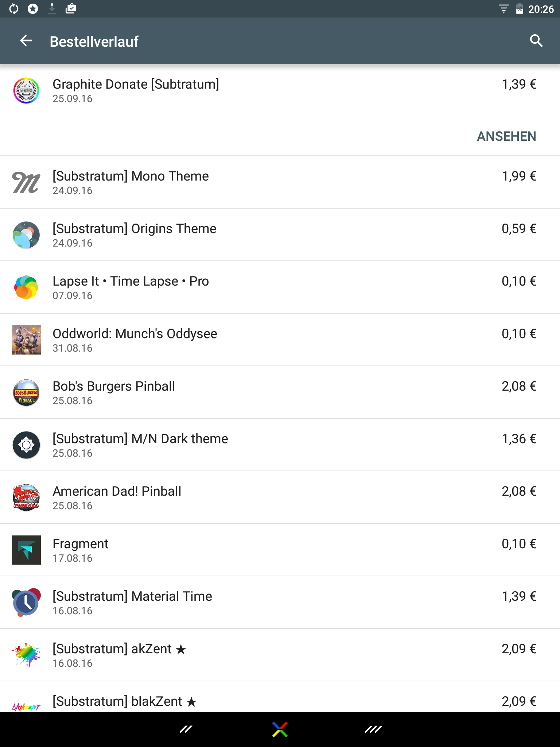
Task: Open recent apps from navigation bar
Action: coord(373,729)
